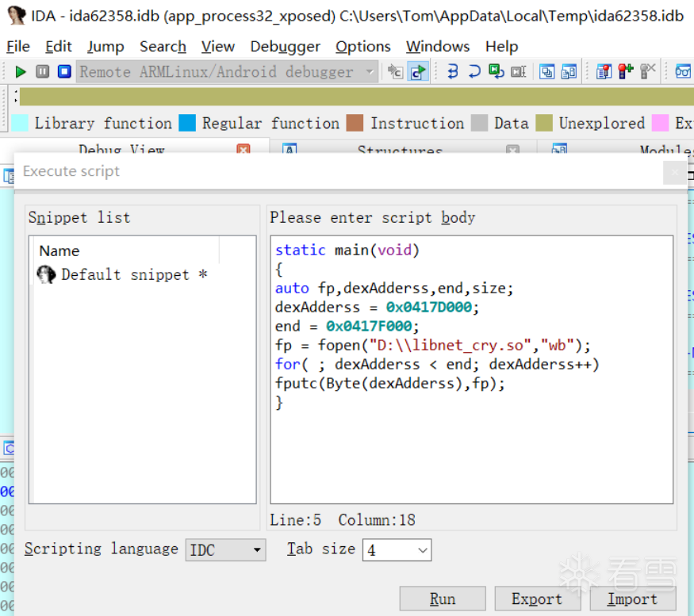
Task: Open the Debugger menu
Action: click(285, 47)
